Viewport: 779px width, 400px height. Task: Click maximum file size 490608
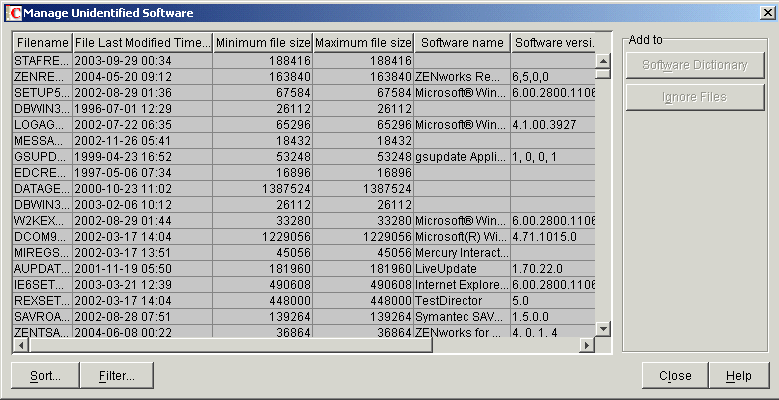(364, 285)
